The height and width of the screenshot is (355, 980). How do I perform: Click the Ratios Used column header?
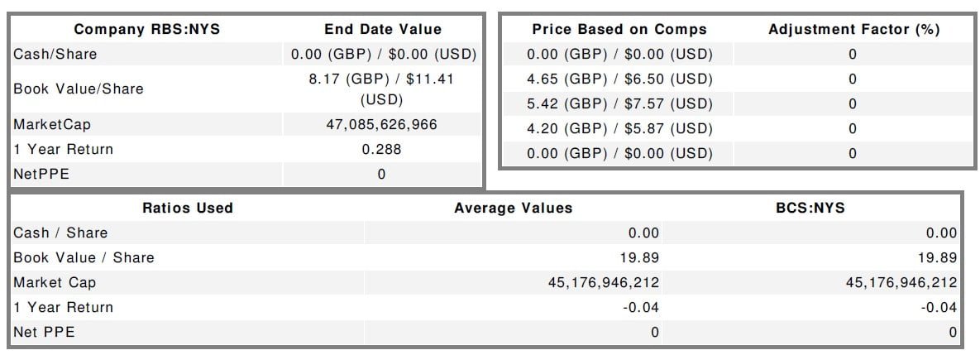pyautogui.click(x=187, y=209)
